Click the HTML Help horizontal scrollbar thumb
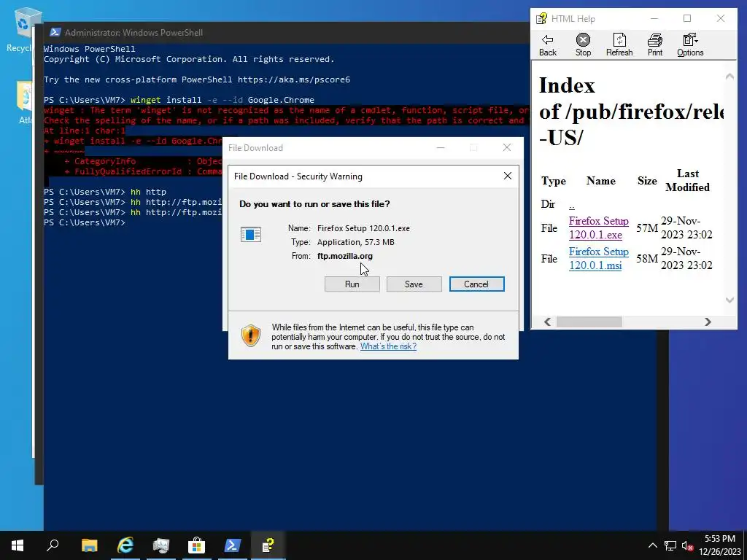This screenshot has height=560, width=747. (589, 322)
